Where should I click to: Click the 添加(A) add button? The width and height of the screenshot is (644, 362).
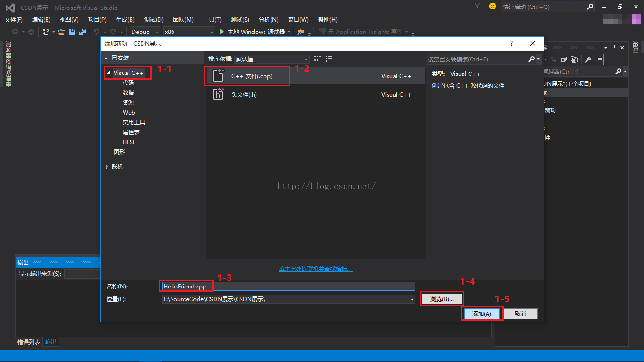[481, 313]
